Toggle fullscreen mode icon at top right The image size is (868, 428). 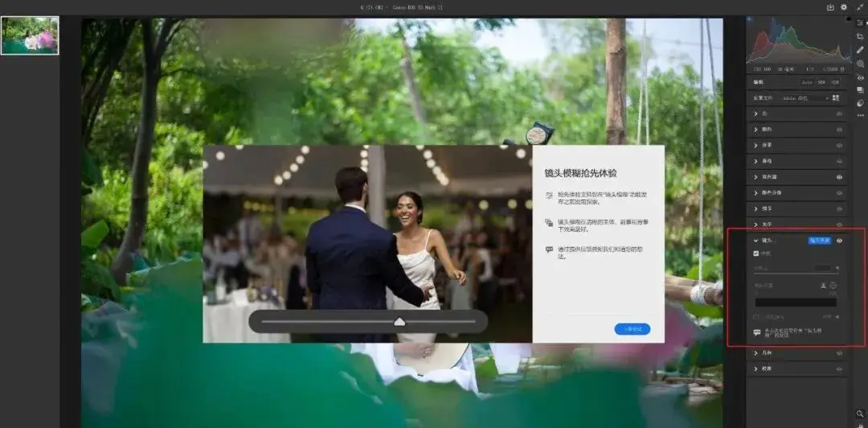[x=860, y=7]
